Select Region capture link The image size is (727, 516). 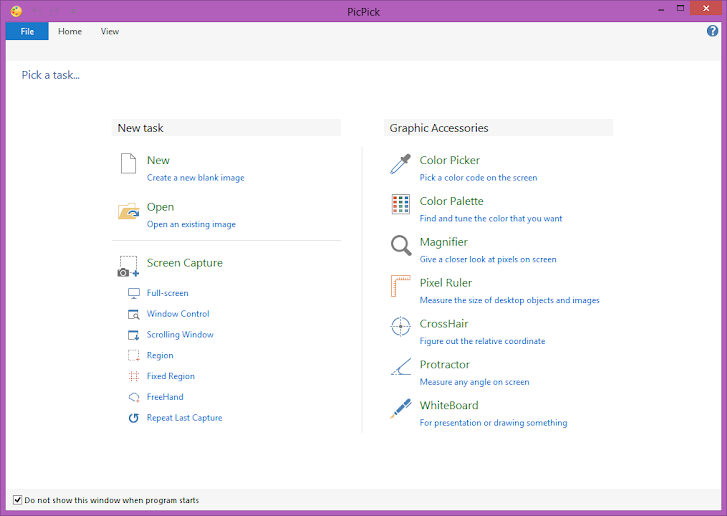[160, 356]
